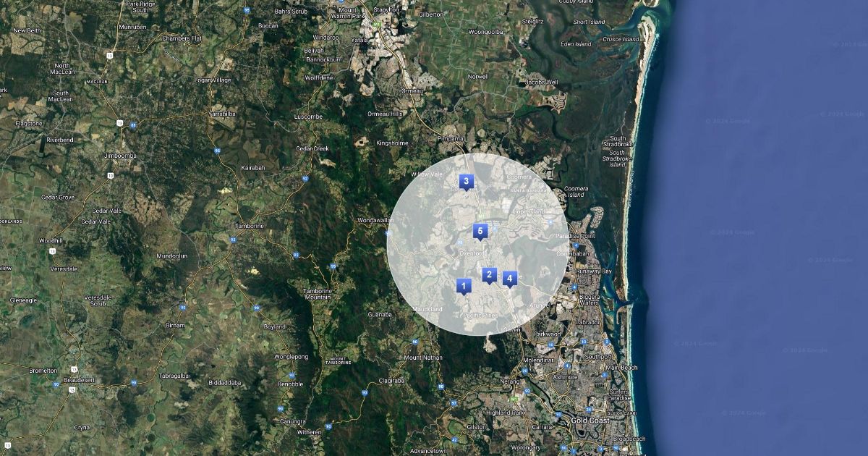Viewport: 868px width, 456px height.
Task: Select the Parkwood label
Action: tap(547, 334)
